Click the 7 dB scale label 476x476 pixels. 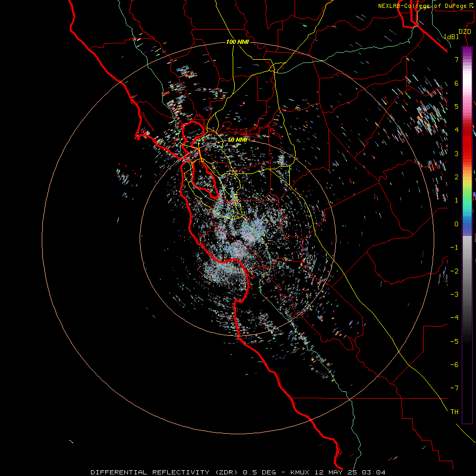456,59
